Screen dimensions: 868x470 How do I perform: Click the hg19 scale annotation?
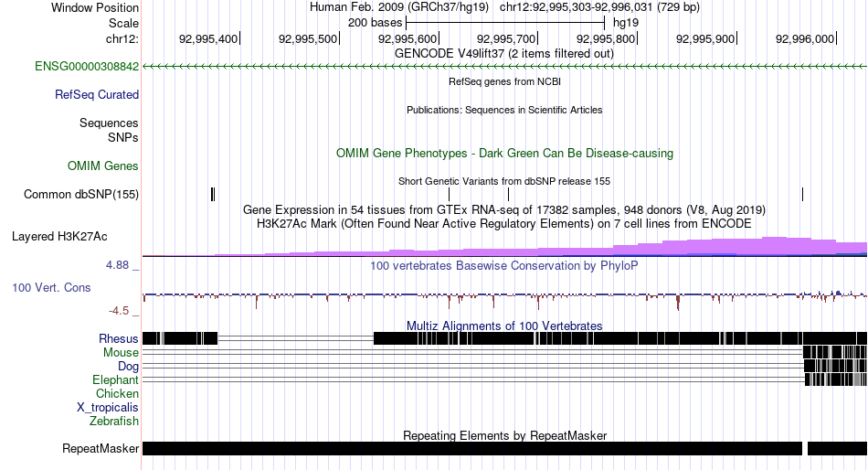626,23
